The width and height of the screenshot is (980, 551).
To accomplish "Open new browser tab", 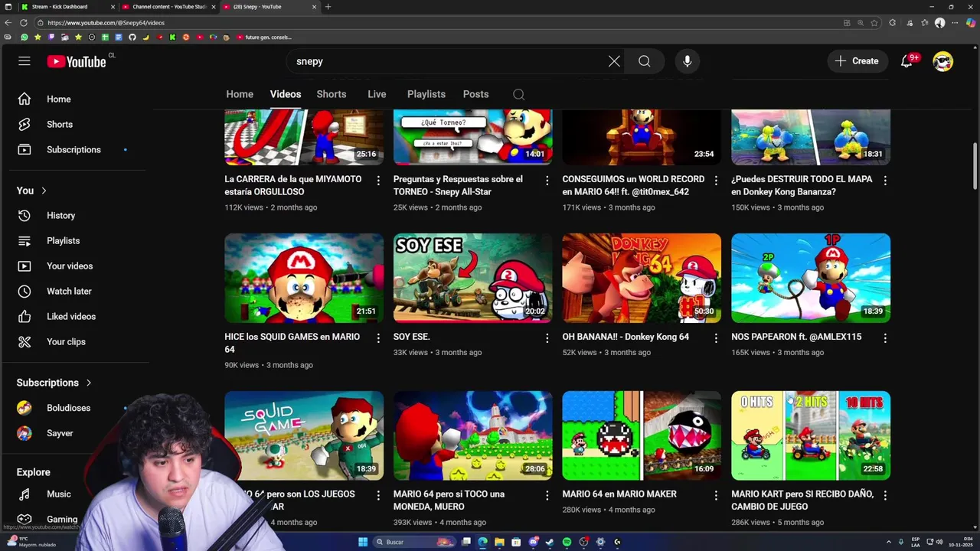I will tap(328, 7).
